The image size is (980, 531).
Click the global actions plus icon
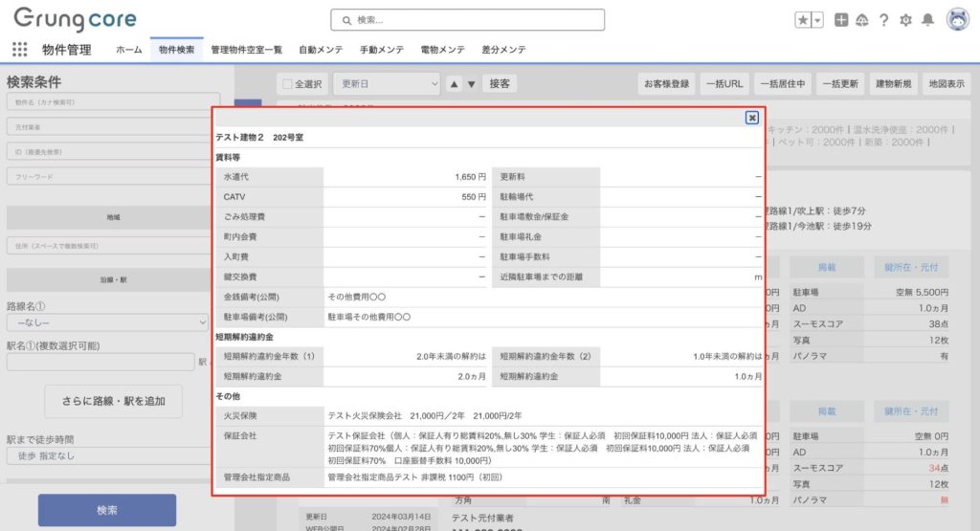[841, 20]
